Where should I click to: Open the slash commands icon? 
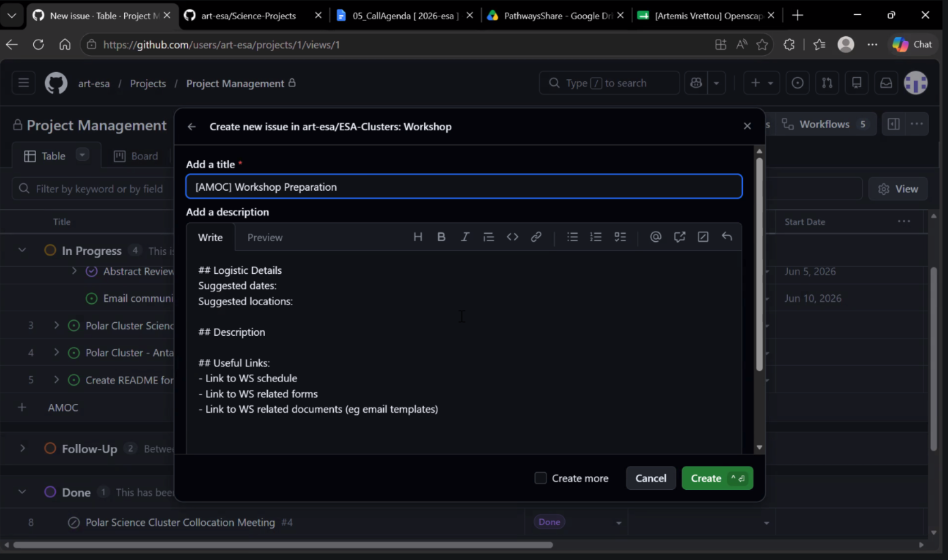coord(703,237)
